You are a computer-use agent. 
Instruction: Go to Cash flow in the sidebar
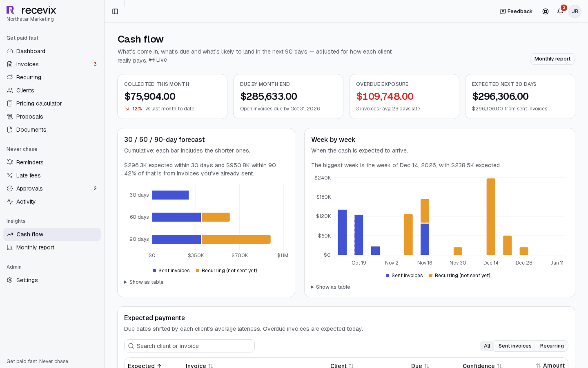(52, 234)
